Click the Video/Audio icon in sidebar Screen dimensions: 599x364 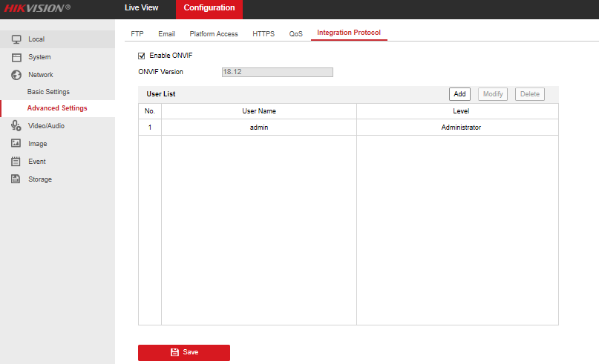16,126
